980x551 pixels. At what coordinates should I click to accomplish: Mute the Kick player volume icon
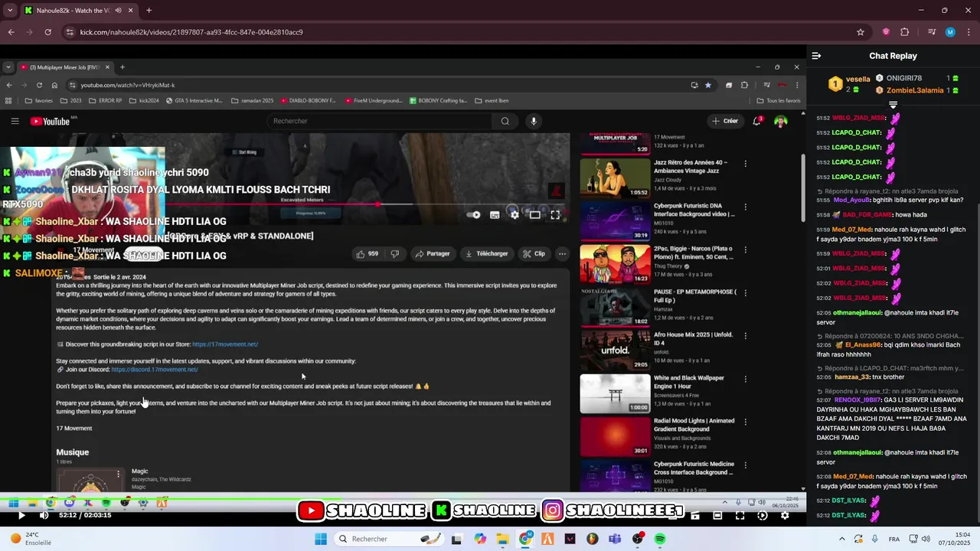tap(44, 515)
